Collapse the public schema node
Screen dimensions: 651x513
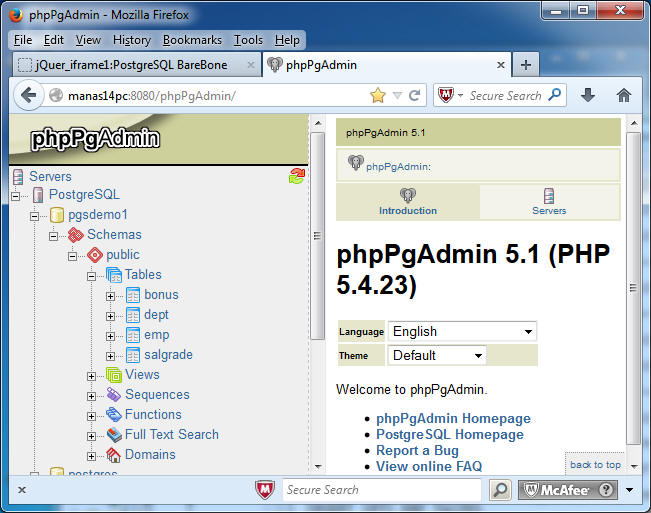click(x=73, y=256)
